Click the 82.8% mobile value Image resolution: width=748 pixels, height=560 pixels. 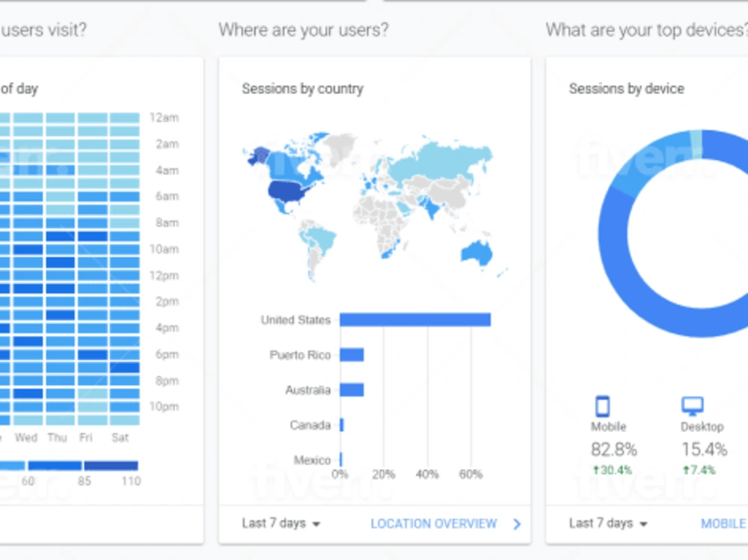click(x=613, y=449)
